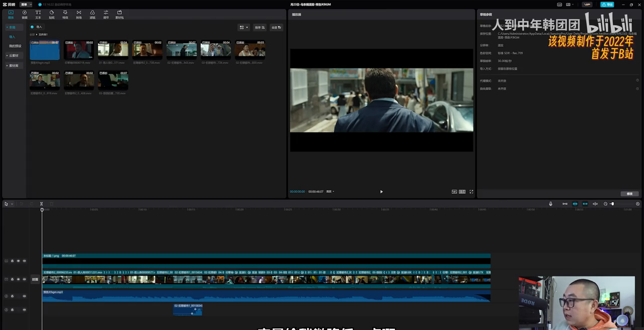The image size is (644, 330).
Task: Open the 菜单 dropdown in title bar
Action: (27, 5)
